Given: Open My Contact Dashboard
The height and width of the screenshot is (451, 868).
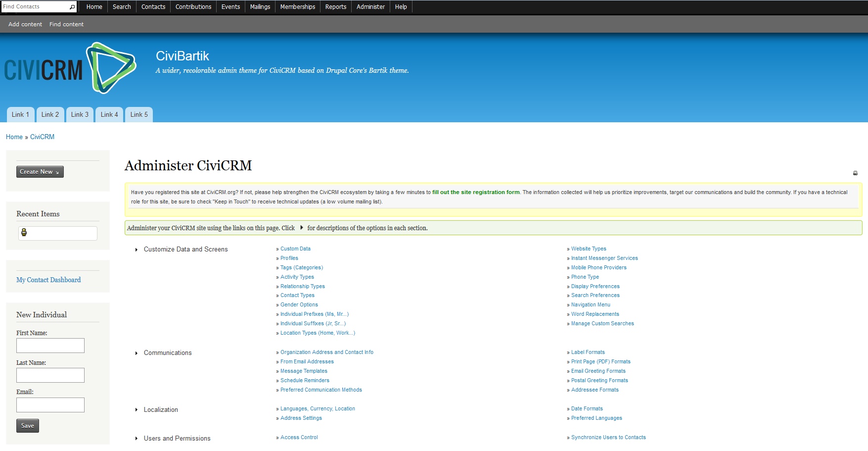Looking at the screenshot, I should tap(48, 280).
